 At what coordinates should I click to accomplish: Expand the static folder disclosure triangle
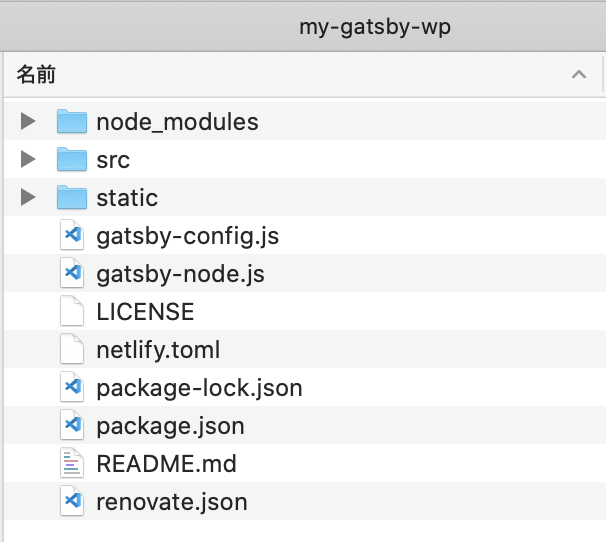tap(29, 198)
